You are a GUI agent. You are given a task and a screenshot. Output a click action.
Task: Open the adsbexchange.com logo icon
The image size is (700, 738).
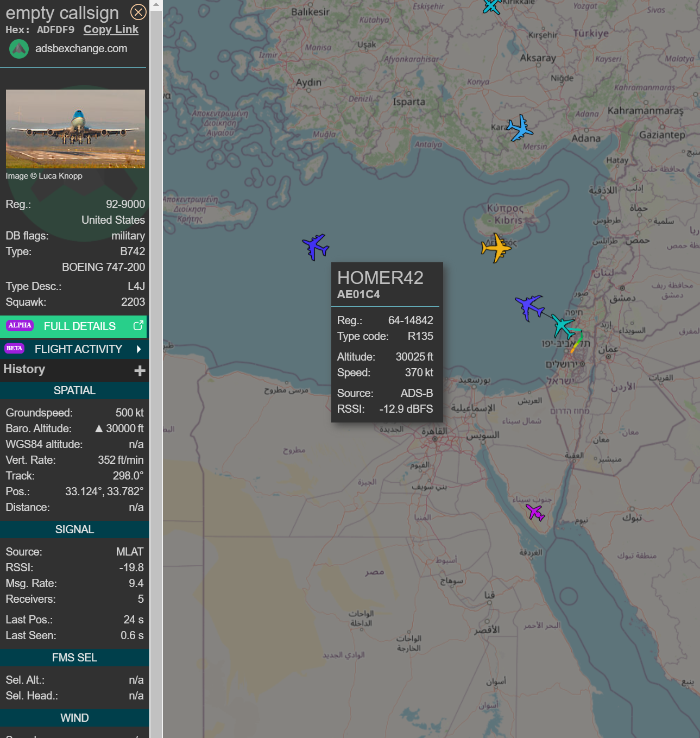19,49
